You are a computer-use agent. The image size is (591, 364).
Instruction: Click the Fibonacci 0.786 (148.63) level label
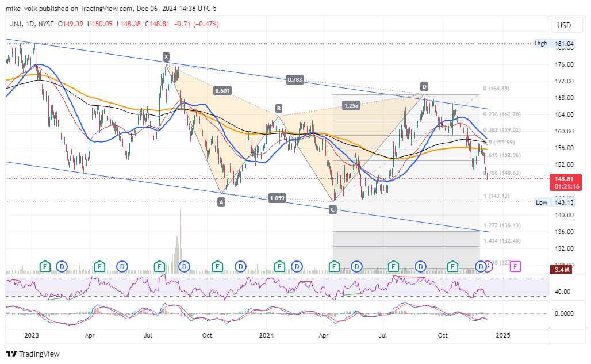pos(502,173)
